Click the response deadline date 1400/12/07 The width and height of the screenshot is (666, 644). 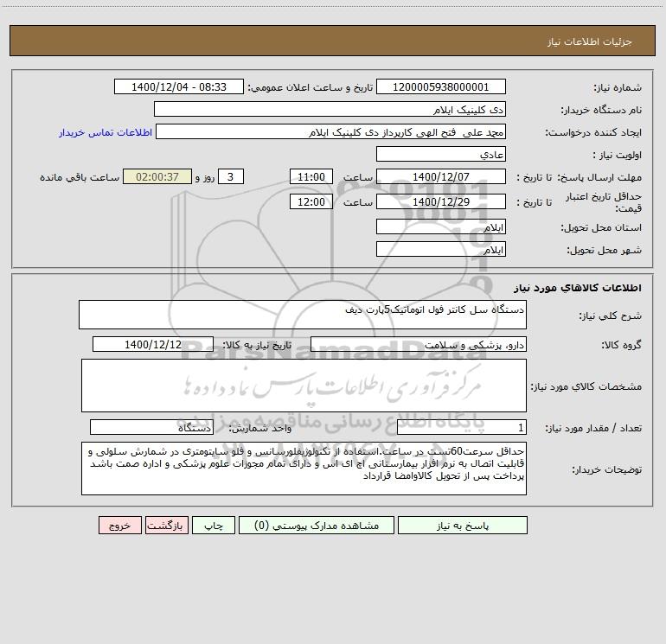[x=441, y=176]
